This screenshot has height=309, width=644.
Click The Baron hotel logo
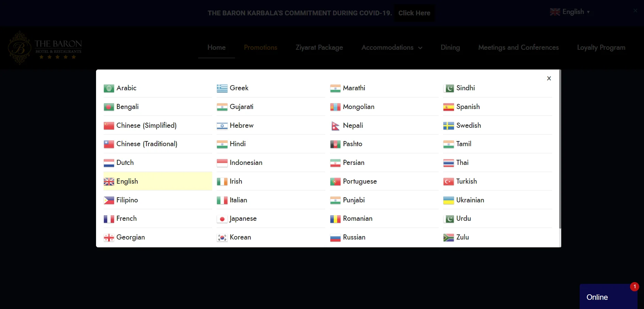[x=45, y=48]
